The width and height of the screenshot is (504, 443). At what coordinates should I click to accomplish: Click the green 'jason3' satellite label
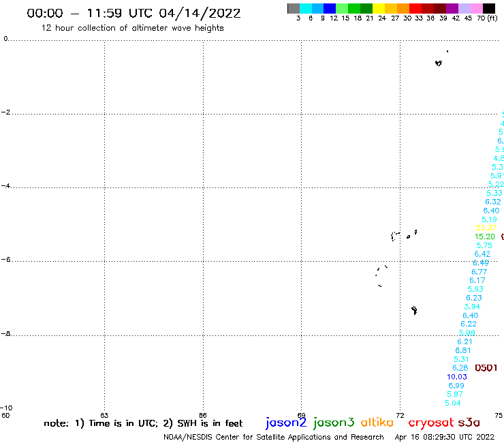click(x=334, y=423)
